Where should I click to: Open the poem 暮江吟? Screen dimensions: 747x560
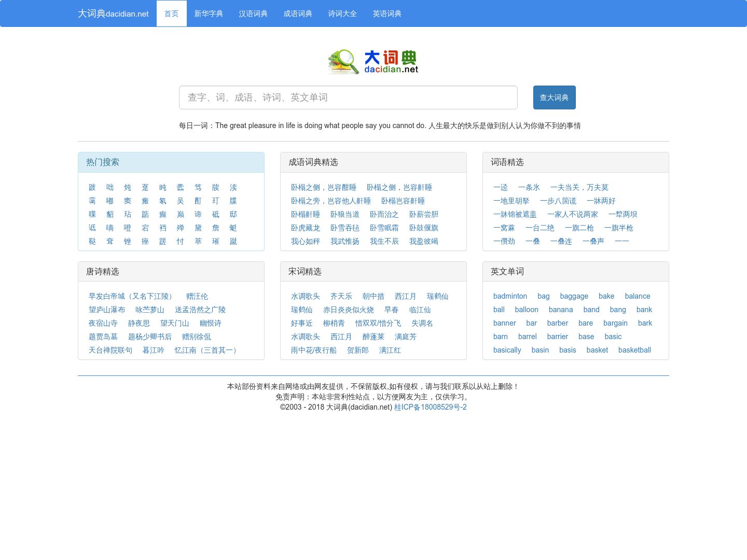coord(154,350)
